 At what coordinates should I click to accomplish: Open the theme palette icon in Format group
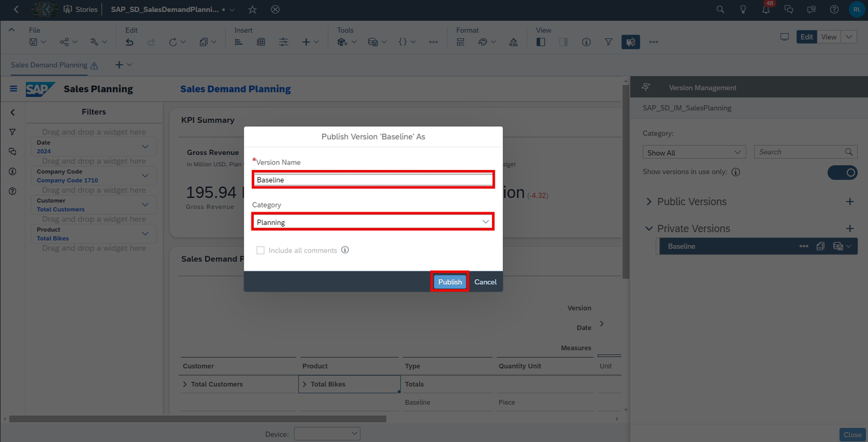(x=483, y=42)
